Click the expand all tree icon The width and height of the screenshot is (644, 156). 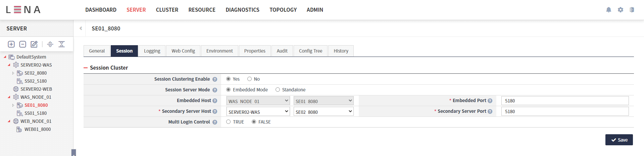pyautogui.click(x=50, y=44)
